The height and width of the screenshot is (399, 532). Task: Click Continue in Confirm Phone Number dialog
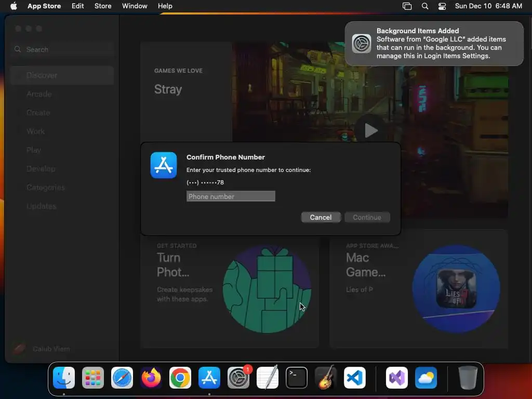pyautogui.click(x=367, y=217)
